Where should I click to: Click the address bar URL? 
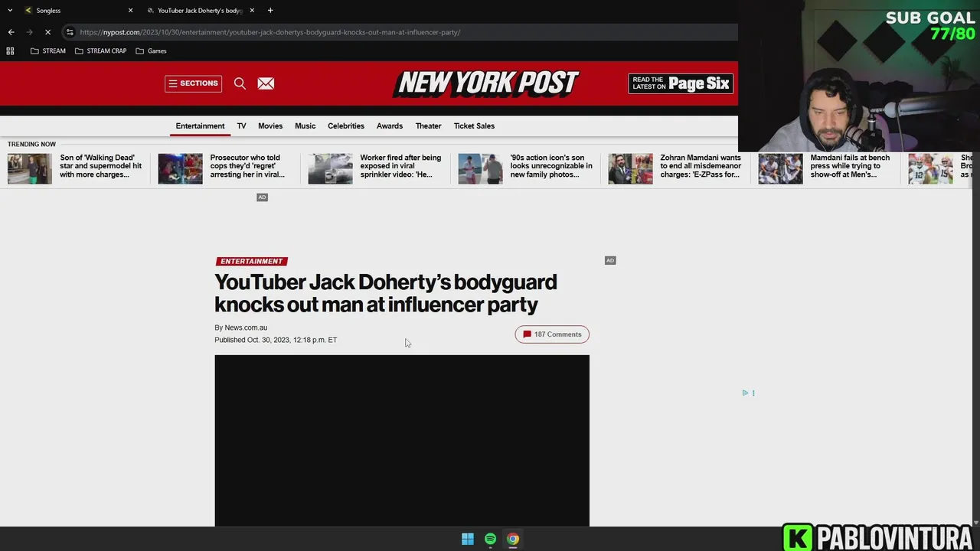269,32
